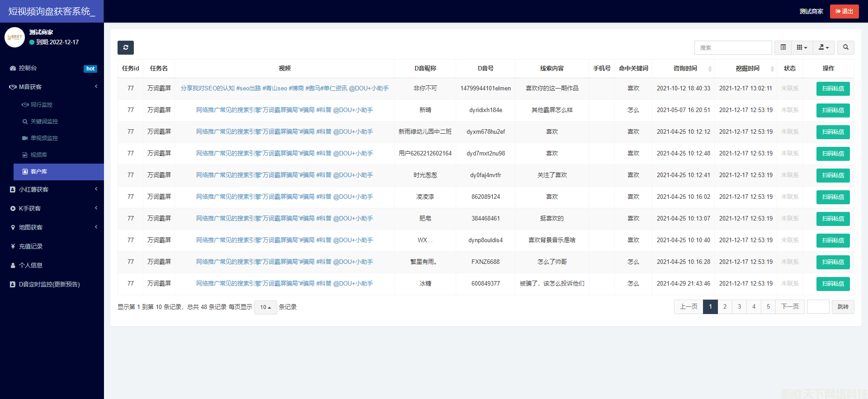
Task: Click the 搜索 search input field
Action: point(733,47)
